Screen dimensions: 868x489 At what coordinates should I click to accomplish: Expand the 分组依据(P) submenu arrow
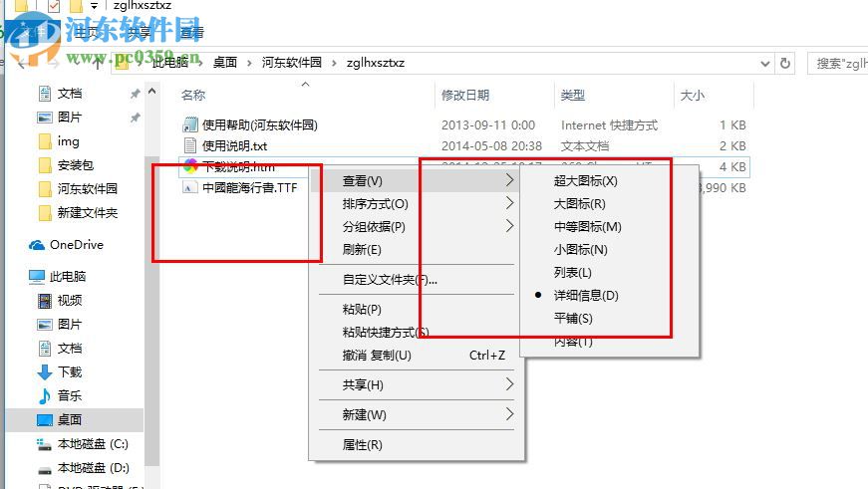pos(509,226)
